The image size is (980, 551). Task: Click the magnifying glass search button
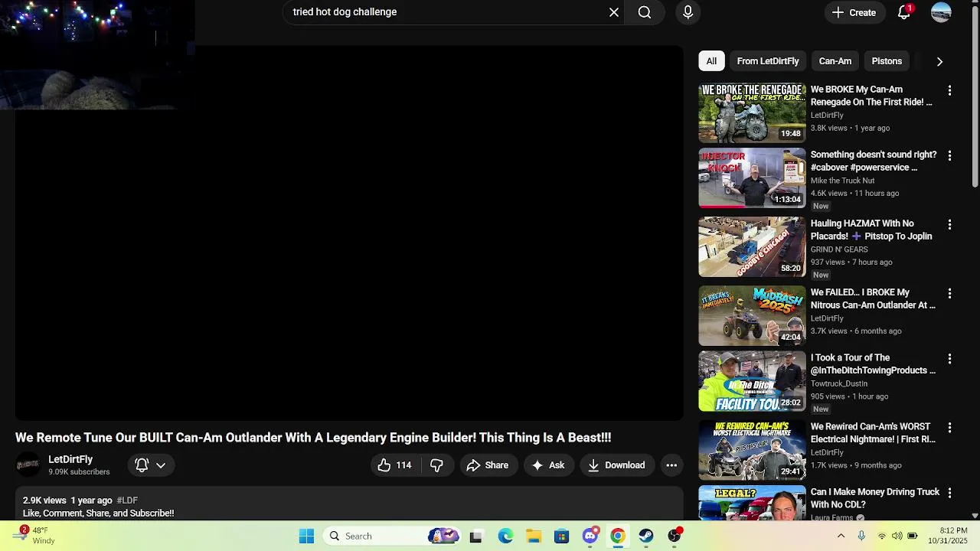click(645, 12)
